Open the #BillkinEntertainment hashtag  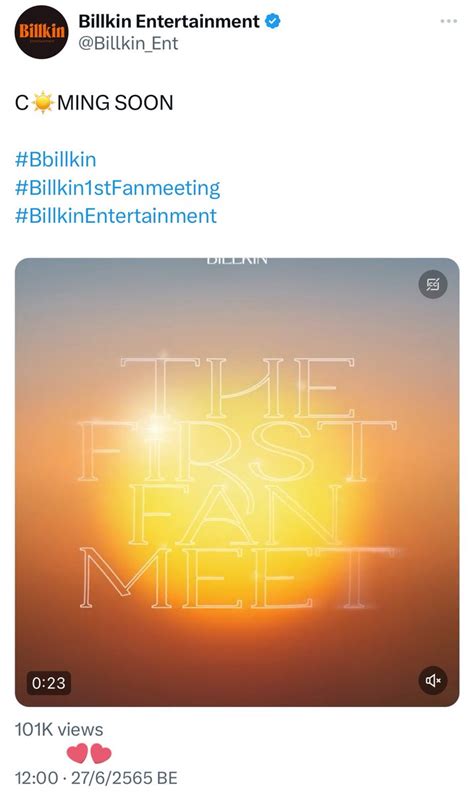pos(116,216)
